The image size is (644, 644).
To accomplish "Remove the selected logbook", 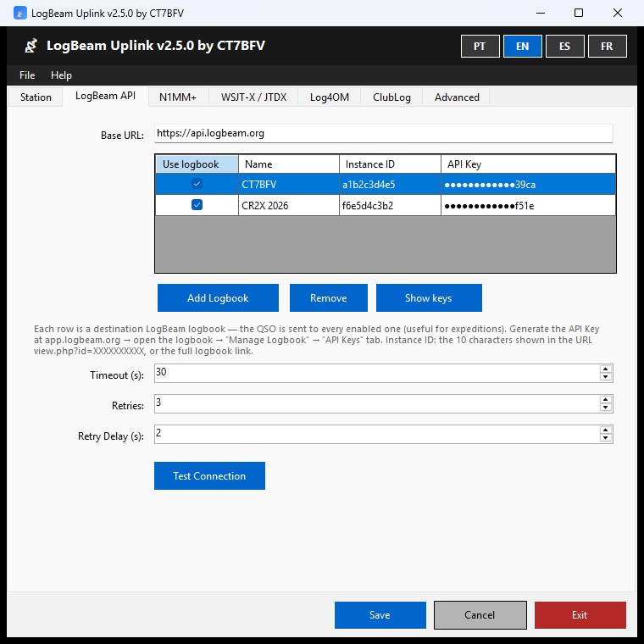I will pos(329,297).
